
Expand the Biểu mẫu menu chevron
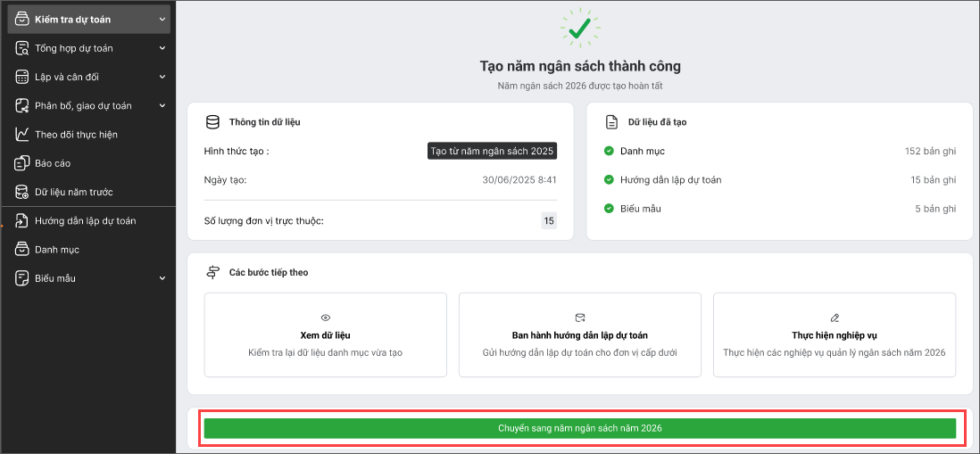(162, 278)
